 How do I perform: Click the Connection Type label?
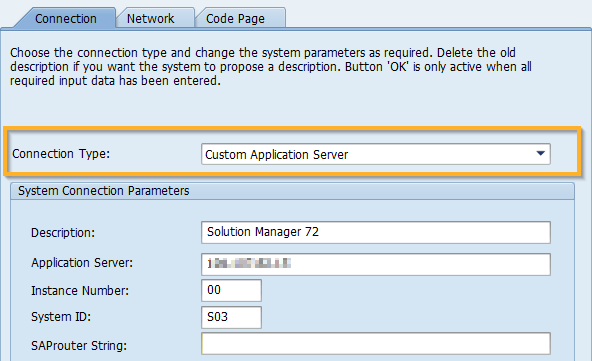(x=61, y=154)
